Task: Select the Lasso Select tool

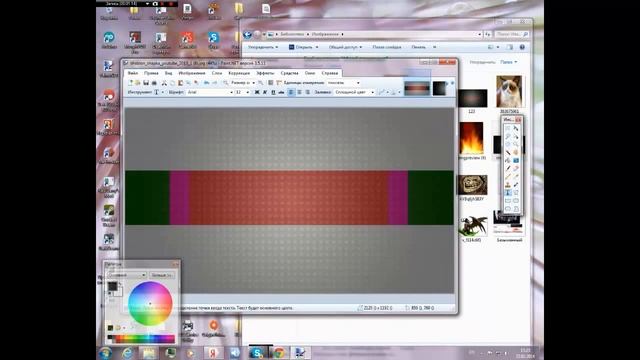Action: [508, 136]
